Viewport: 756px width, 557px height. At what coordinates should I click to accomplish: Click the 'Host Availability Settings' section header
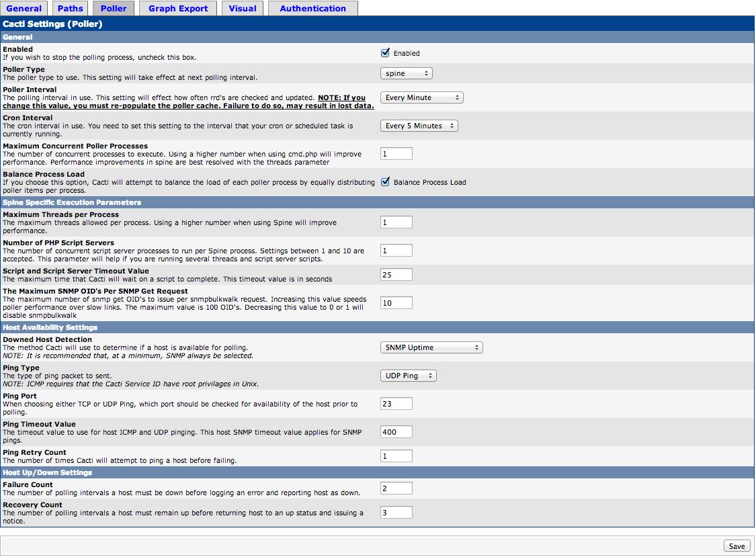click(x=50, y=327)
